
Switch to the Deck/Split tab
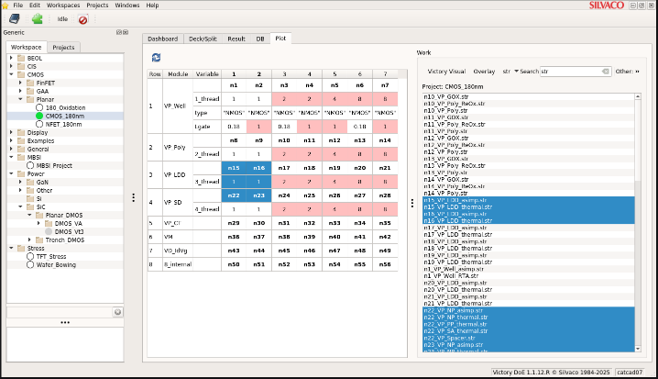tap(203, 39)
